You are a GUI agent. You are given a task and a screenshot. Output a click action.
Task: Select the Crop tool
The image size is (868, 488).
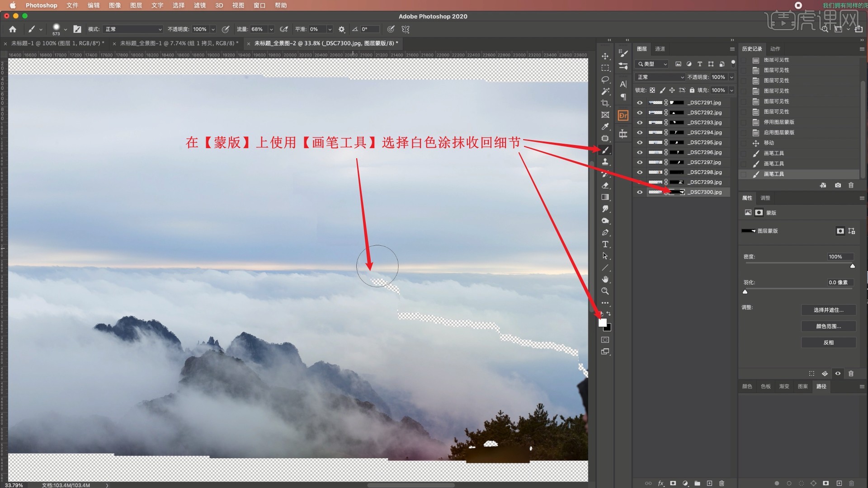click(x=605, y=103)
